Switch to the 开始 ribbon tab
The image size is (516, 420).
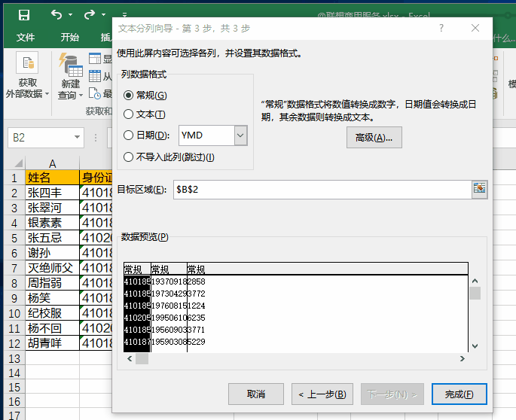click(x=69, y=37)
